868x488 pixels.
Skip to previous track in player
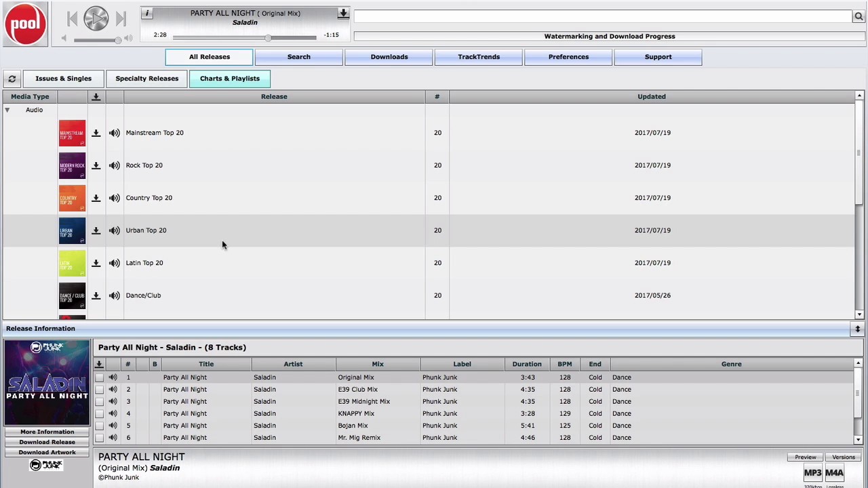pos(72,19)
